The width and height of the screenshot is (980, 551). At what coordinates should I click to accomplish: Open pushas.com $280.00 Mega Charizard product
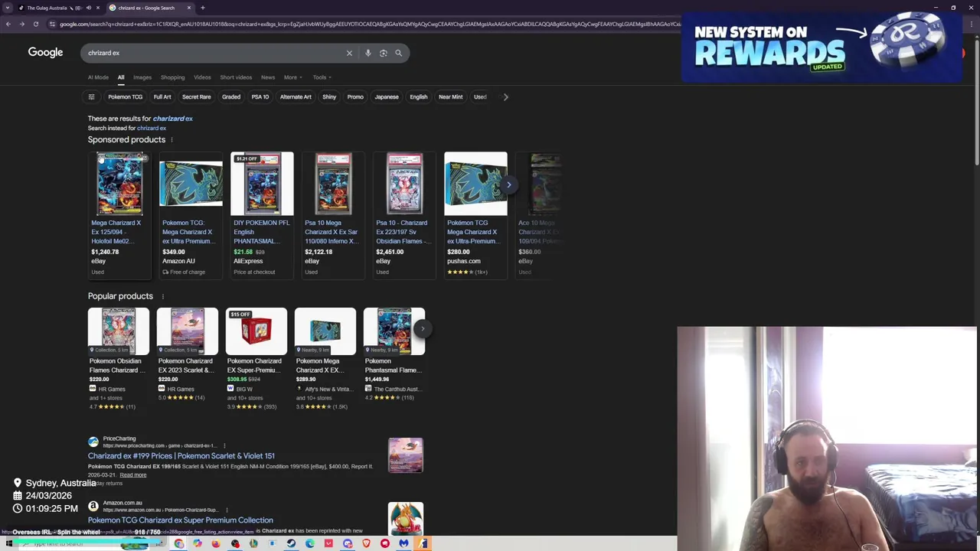pos(475,214)
